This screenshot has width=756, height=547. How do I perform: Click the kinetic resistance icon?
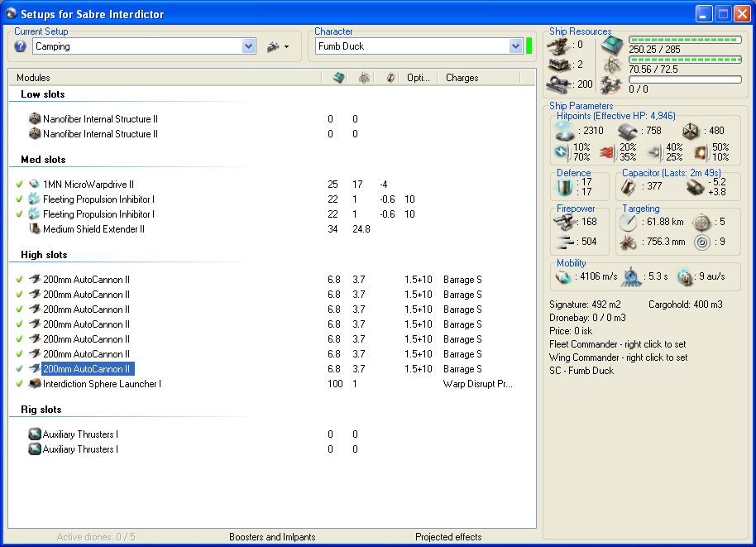[655, 152]
